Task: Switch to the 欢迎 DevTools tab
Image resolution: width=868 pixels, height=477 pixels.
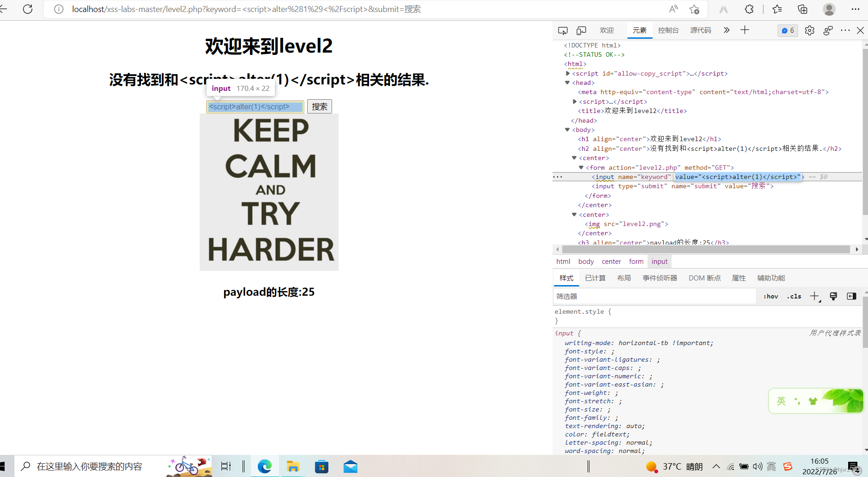Action: pos(607,30)
